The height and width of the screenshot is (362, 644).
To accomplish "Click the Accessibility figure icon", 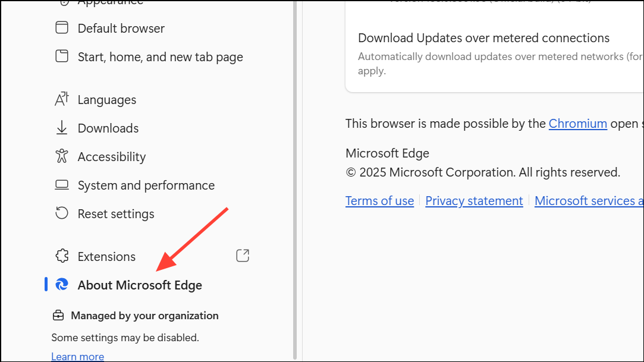I will pos(62,156).
